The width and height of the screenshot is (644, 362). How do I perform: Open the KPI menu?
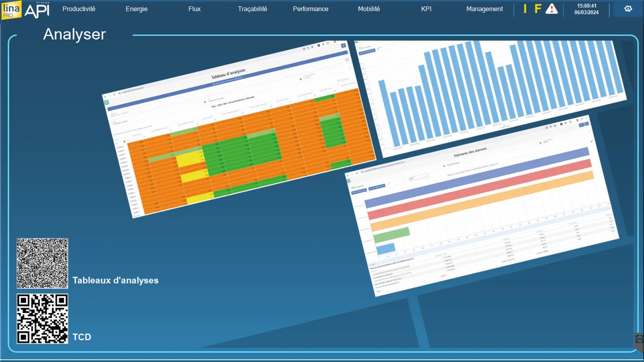(426, 9)
